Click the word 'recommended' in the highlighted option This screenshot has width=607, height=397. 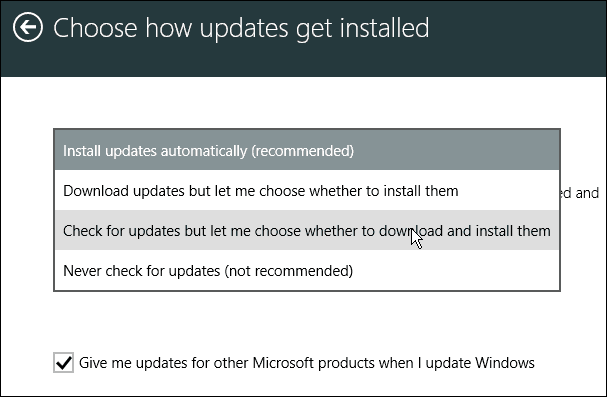point(302,151)
